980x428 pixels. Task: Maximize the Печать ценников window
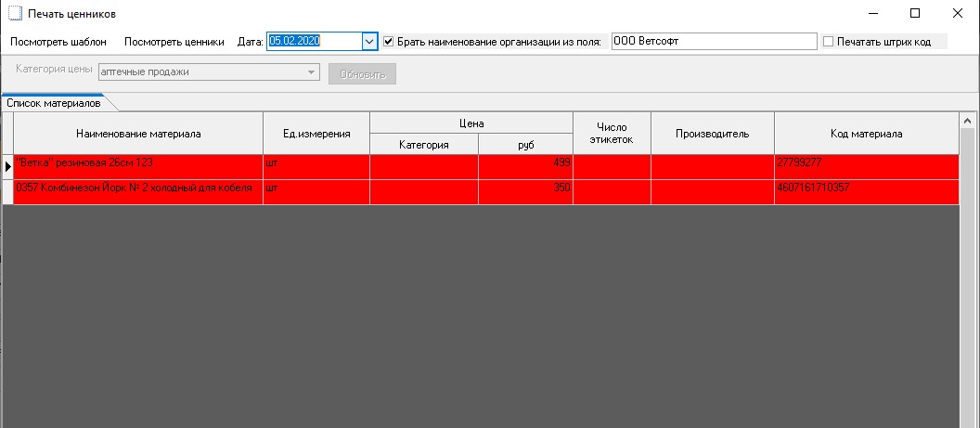[x=915, y=13]
